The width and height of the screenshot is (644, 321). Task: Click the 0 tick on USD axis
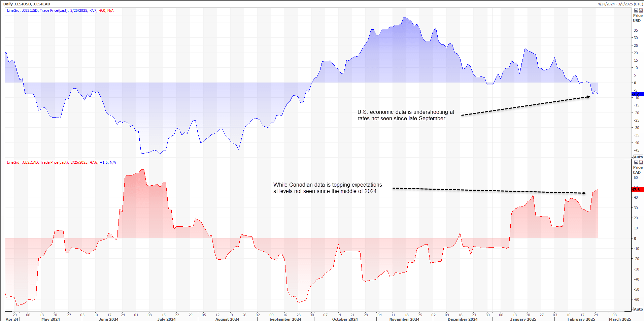(635, 83)
